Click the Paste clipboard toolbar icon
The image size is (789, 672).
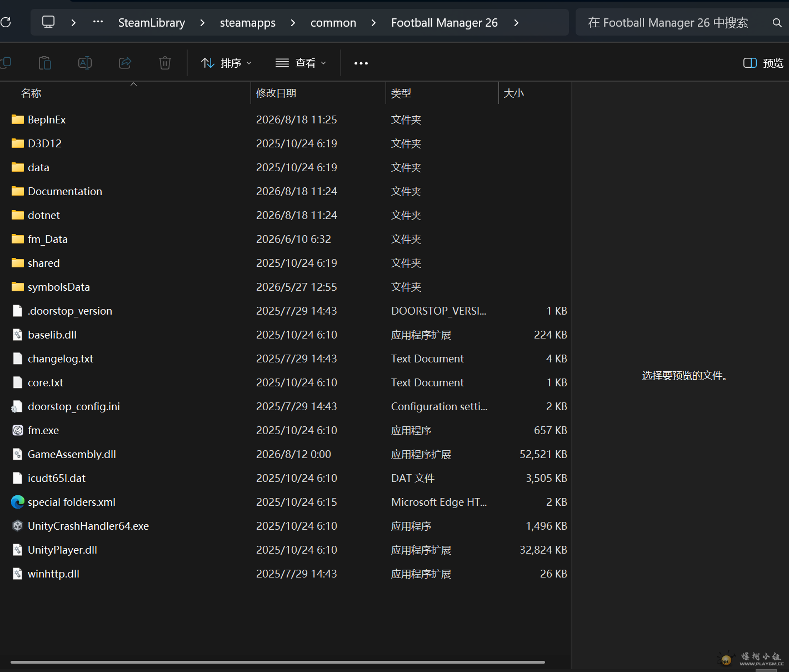[45, 63]
